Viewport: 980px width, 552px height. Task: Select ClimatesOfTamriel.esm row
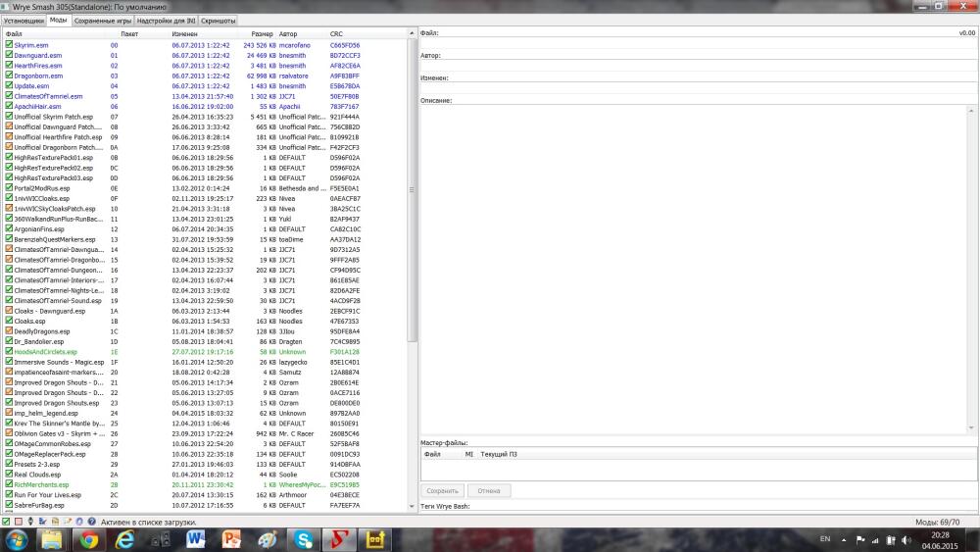[x=205, y=96]
